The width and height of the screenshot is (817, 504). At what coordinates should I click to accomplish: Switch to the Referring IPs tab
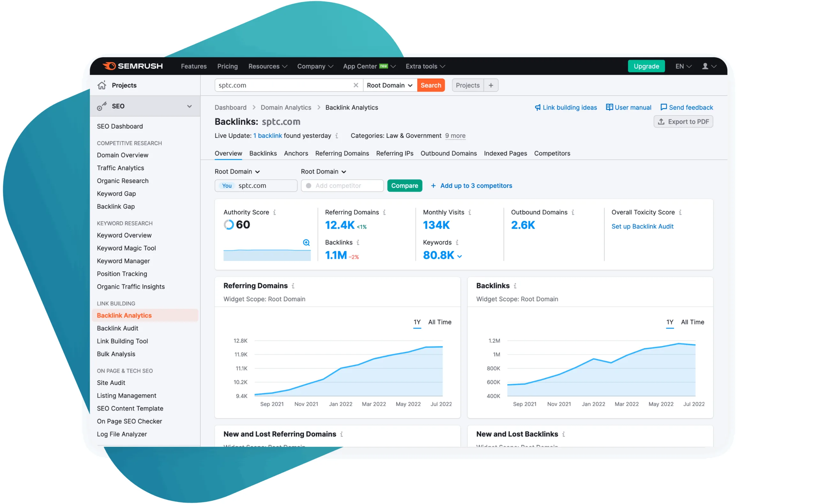(x=394, y=153)
